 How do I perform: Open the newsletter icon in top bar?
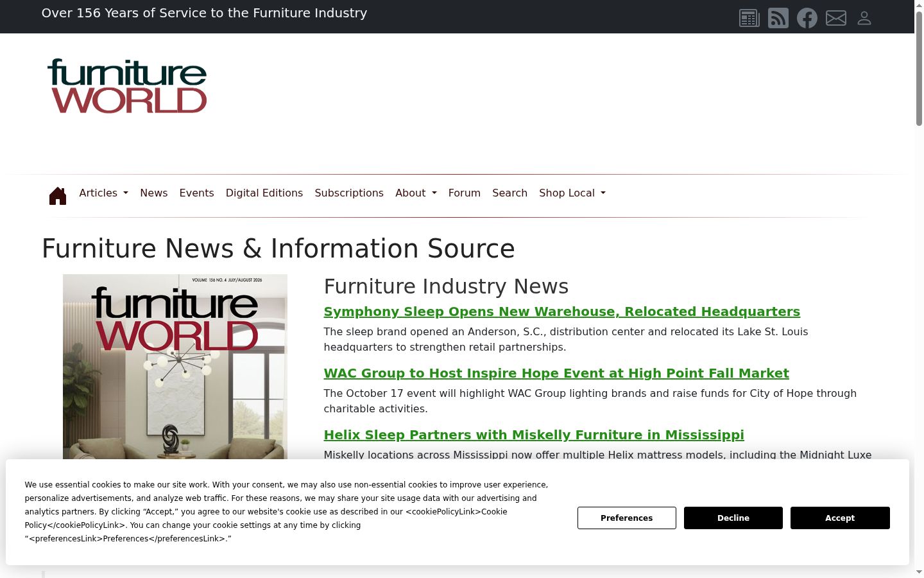tap(749, 18)
